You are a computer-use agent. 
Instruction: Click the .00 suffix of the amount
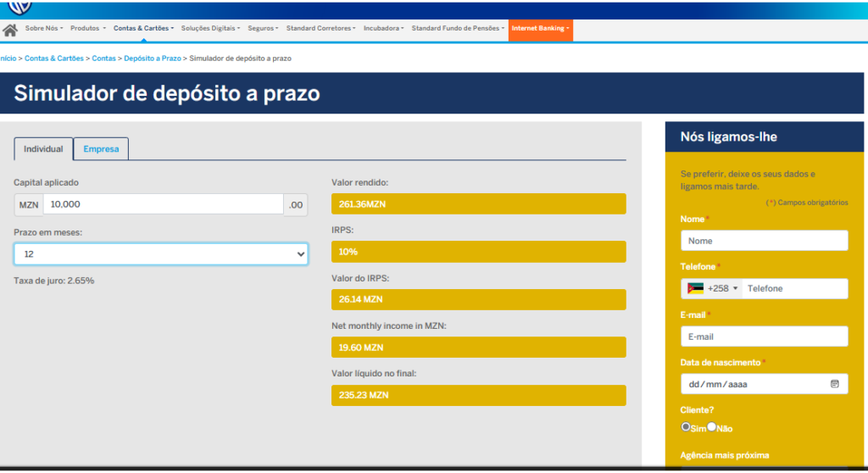[296, 205]
